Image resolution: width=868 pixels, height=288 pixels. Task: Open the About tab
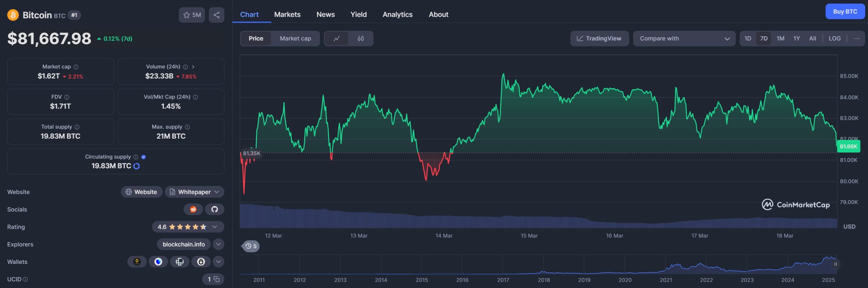[x=438, y=15]
